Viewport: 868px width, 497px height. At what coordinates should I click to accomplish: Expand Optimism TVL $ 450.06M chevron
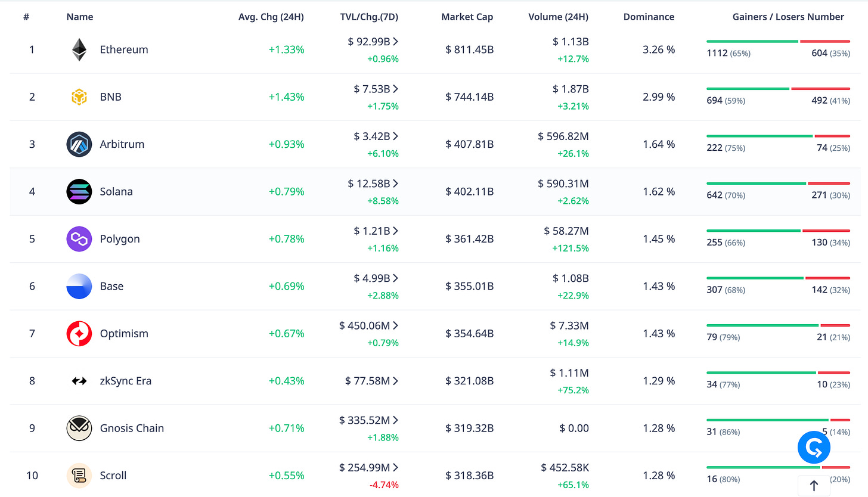pyautogui.click(x=395, y=325)
